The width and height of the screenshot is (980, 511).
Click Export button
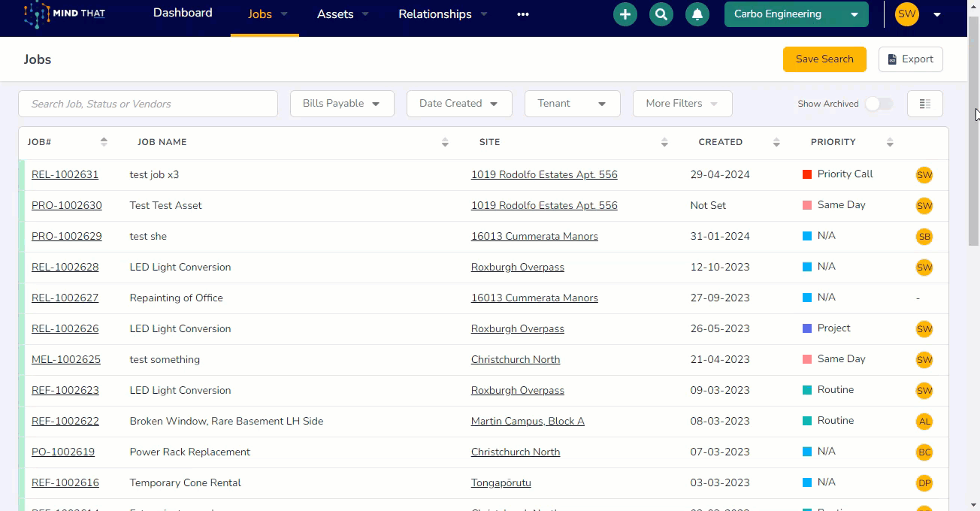pyautogui.click(x=911, y=59)
